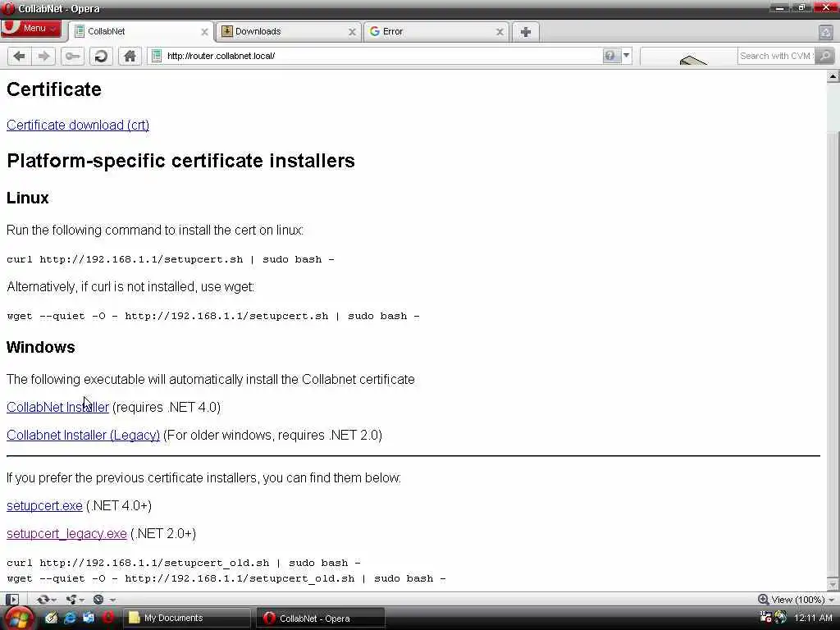The width and height of the screenshot is (840, 630).
Task: Click the Platform-specific certificate installers heading
Action: [180, 161]
